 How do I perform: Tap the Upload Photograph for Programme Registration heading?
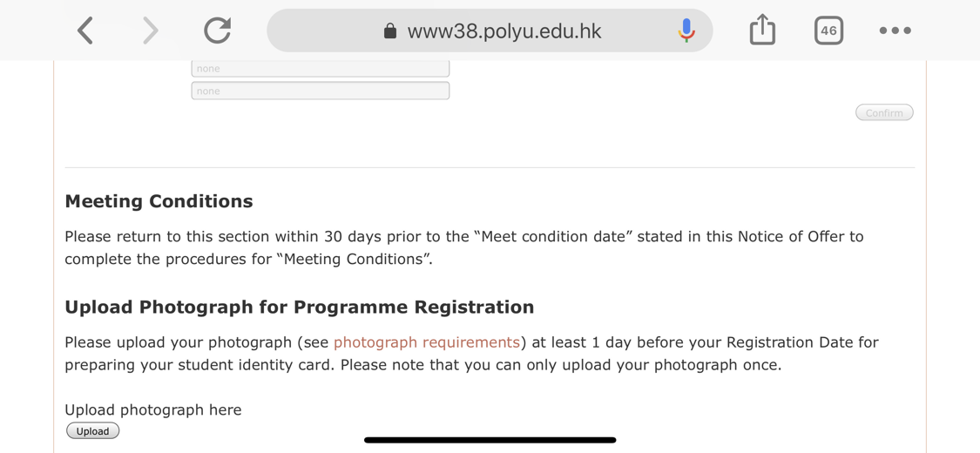click(x=300, y=308)
